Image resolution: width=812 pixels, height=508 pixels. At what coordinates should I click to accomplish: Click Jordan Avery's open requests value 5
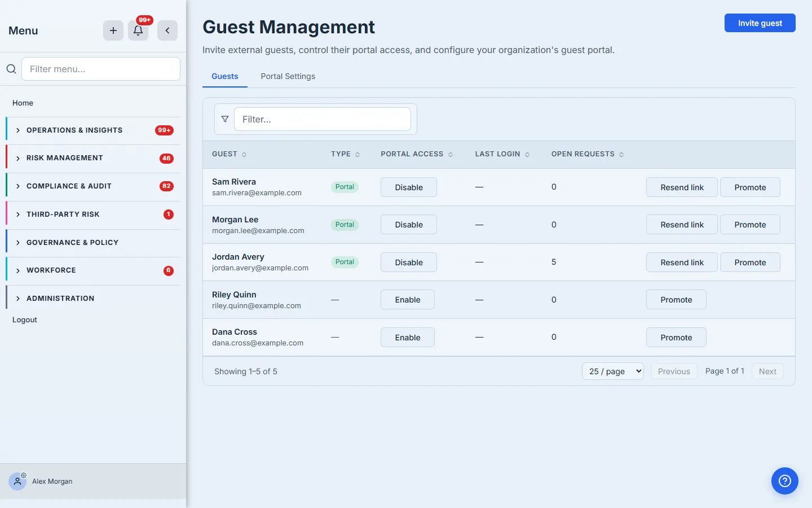(x=554, y=262)
